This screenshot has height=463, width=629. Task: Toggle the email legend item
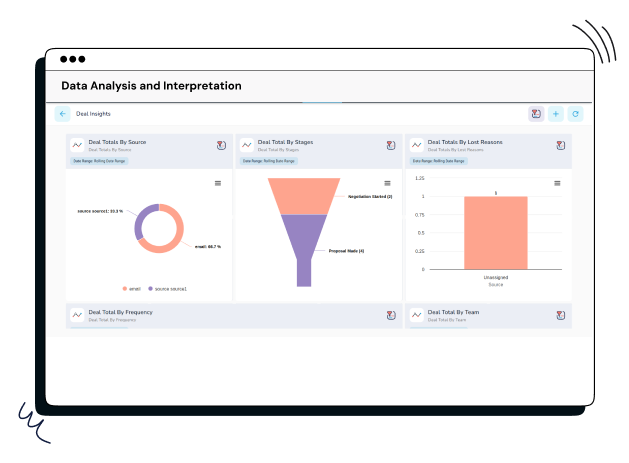tap(131, 288)
